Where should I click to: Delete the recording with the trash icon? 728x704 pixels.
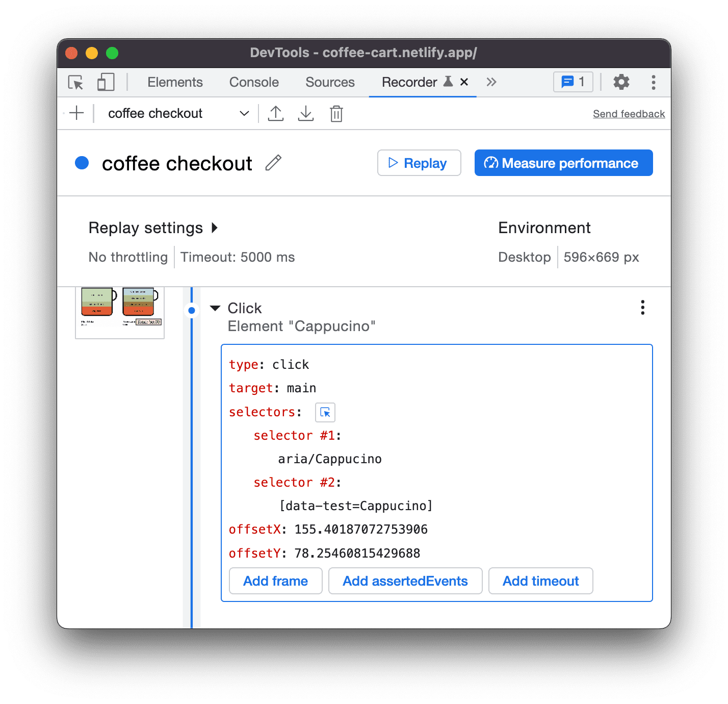click(336, 113)
